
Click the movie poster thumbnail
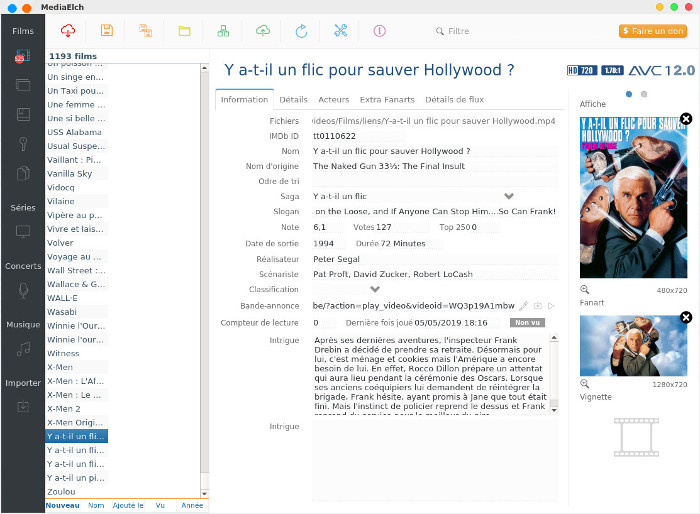point(633,197)
